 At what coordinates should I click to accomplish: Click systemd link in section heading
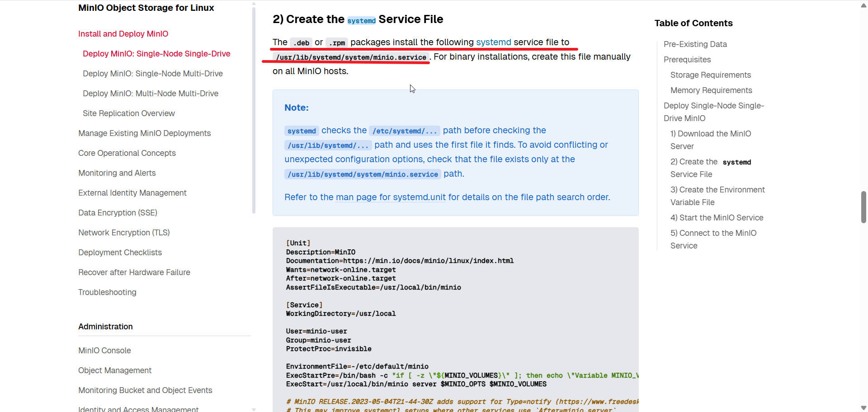[x=361, y=20]
